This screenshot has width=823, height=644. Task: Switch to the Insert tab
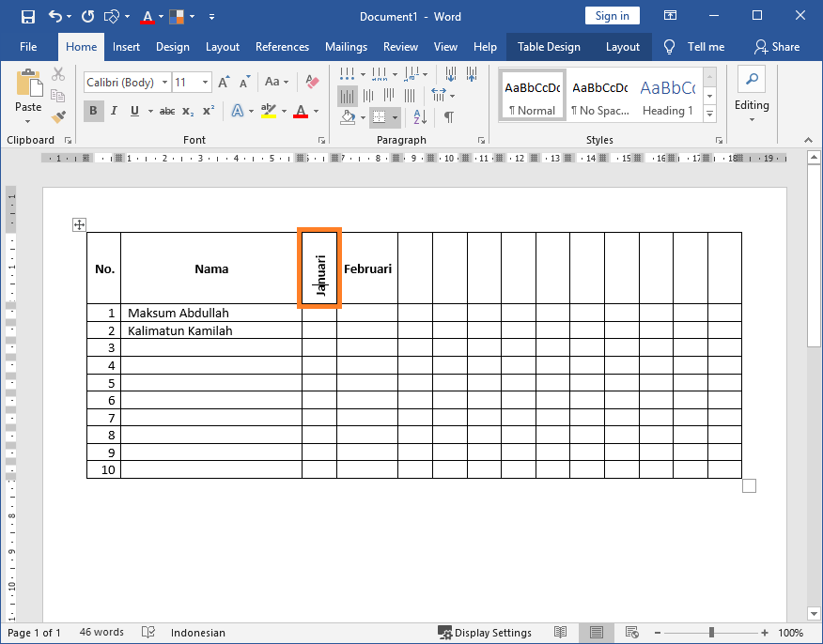(x=126, y=47)
